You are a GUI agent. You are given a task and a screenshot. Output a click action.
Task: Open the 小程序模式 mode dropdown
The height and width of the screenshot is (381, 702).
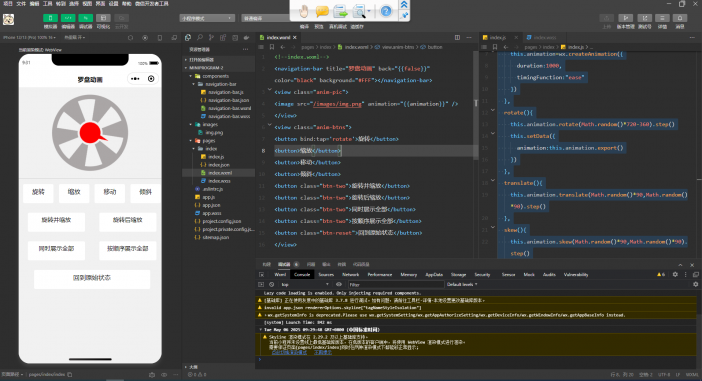(207, 18)
